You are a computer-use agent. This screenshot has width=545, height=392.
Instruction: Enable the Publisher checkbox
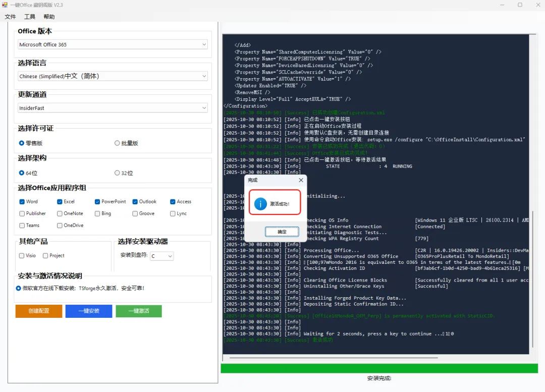point(22,213)
